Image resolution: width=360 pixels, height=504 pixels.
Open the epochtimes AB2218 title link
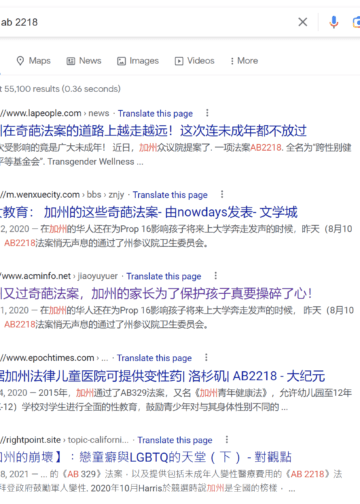(x=162, y=376)
